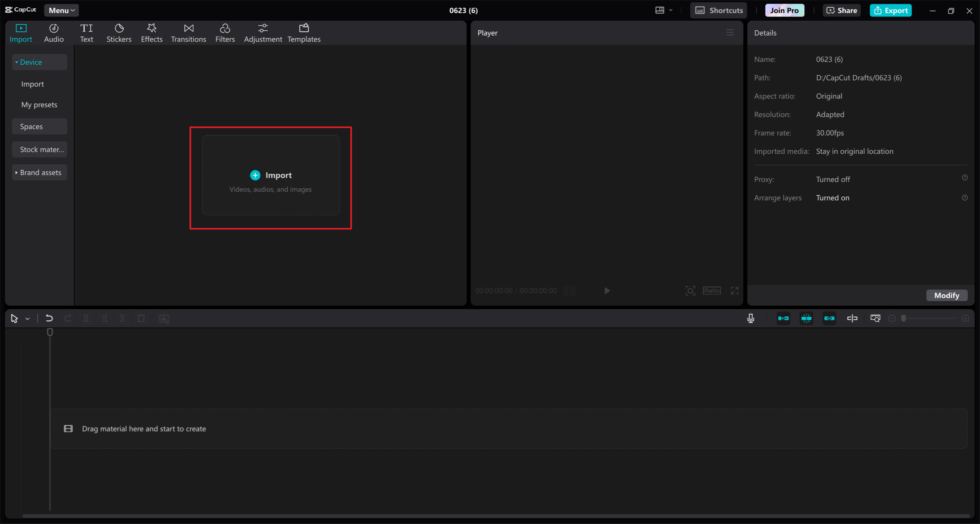Click the Modify button in Details
The height and width of the screenshot is (524, 980).
point(946,295)
